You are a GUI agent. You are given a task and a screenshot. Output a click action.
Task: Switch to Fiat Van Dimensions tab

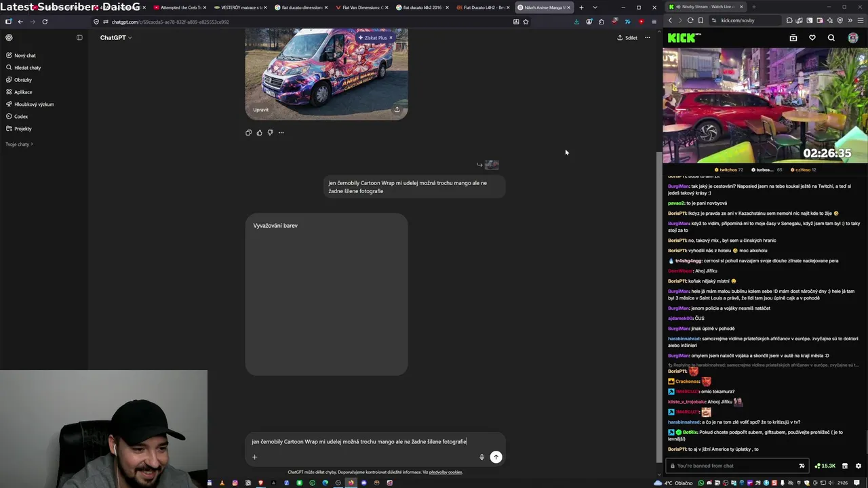tap(362, 7)
